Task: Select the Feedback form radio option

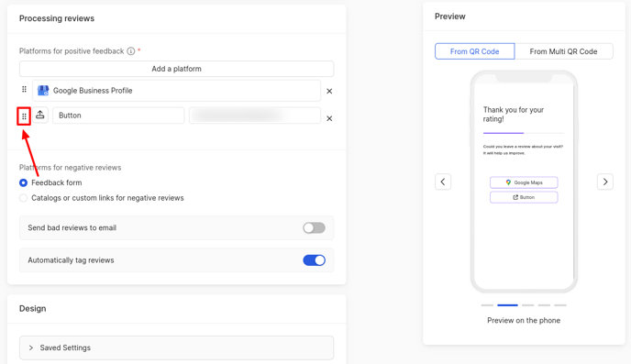Action: click(23, 182)
